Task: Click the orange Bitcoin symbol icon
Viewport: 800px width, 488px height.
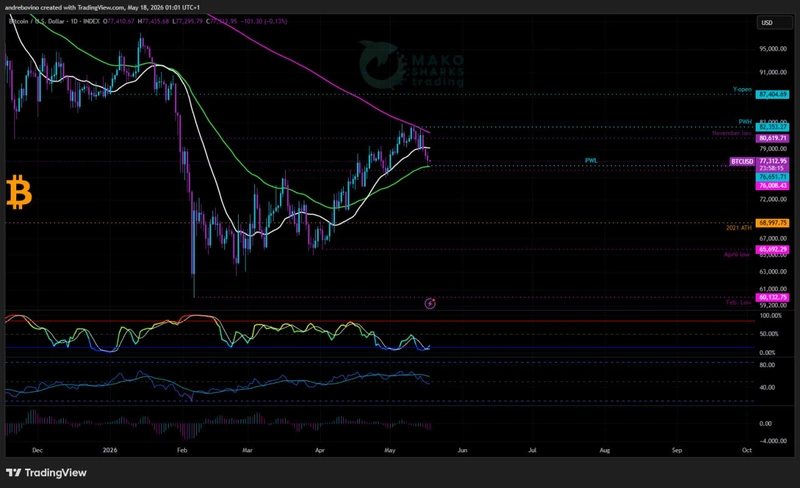Action: (19, 192)
